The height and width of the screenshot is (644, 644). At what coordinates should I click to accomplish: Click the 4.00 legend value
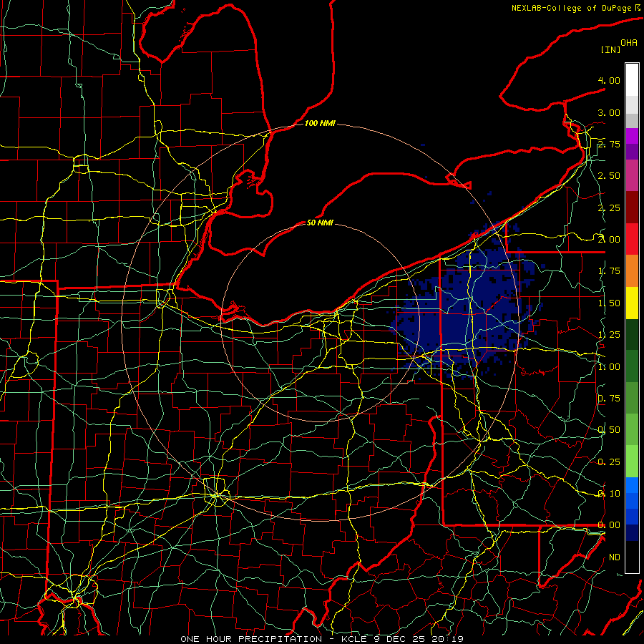(x=609, y=80)
